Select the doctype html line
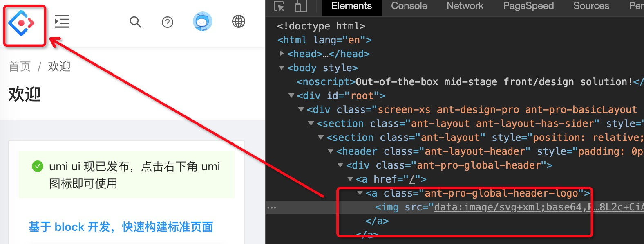The width and height of the screenshot is (644, 244). click(x=321, y=26)
